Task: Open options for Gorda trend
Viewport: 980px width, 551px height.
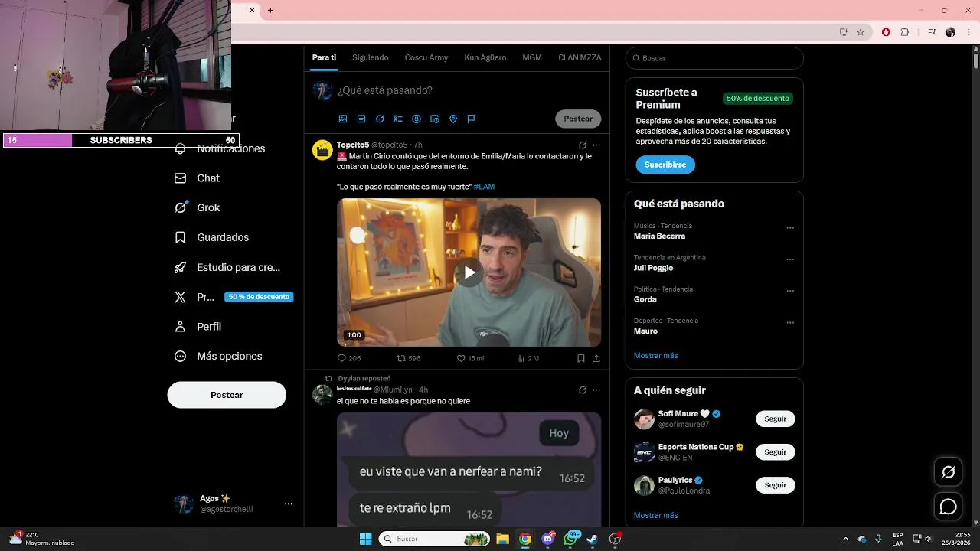Action: click(x=790, y=291)
